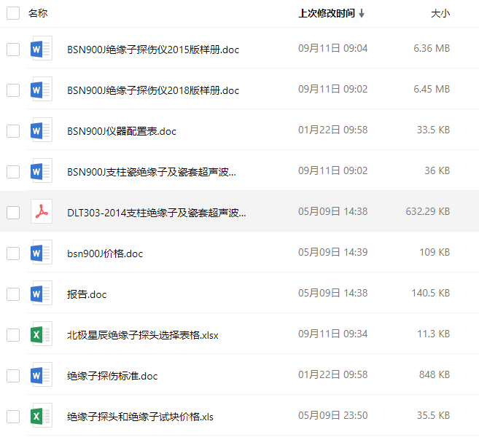The width and height of the screenshot is (479, 448).
Task: Select checkbox for BSN900J仪器配置表.doc
Action: 13,131
